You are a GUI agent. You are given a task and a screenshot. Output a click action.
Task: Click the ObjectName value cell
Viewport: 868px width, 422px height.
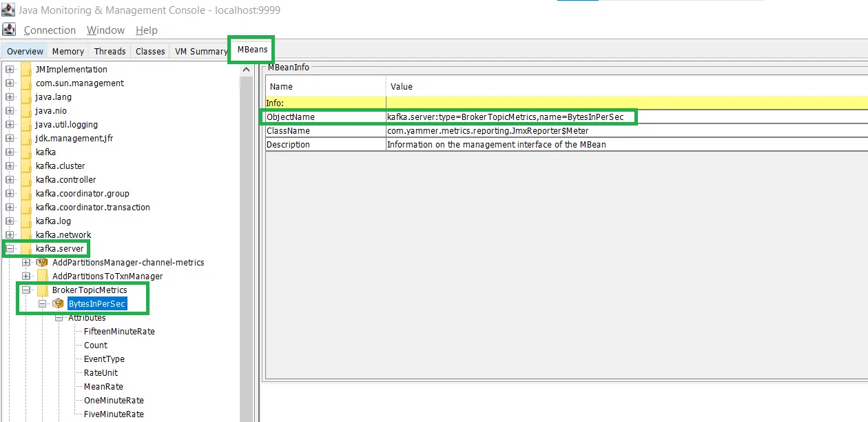point(627,117)
